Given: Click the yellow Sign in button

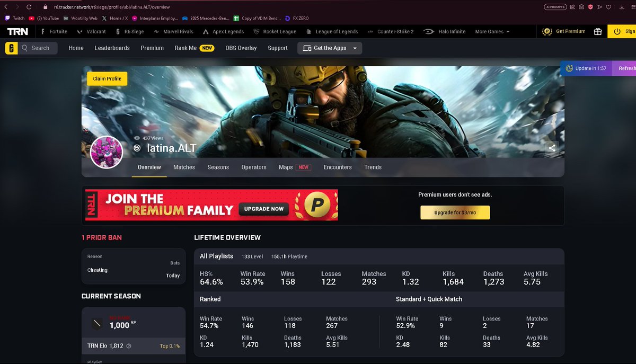Looking at the screenshot, I should [622, 31].
